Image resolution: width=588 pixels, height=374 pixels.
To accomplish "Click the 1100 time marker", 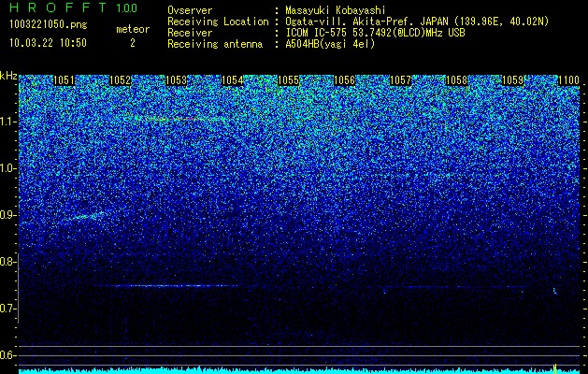I will point(568,80).
